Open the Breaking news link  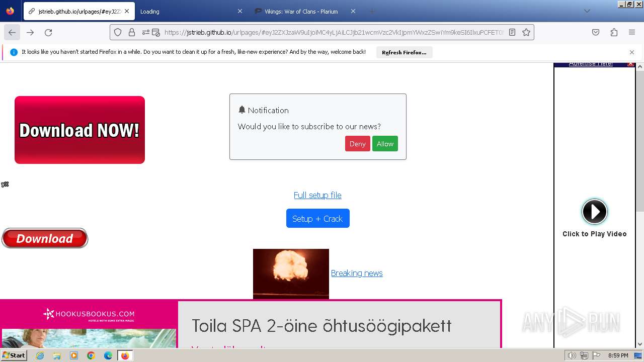tap(357, 273)
